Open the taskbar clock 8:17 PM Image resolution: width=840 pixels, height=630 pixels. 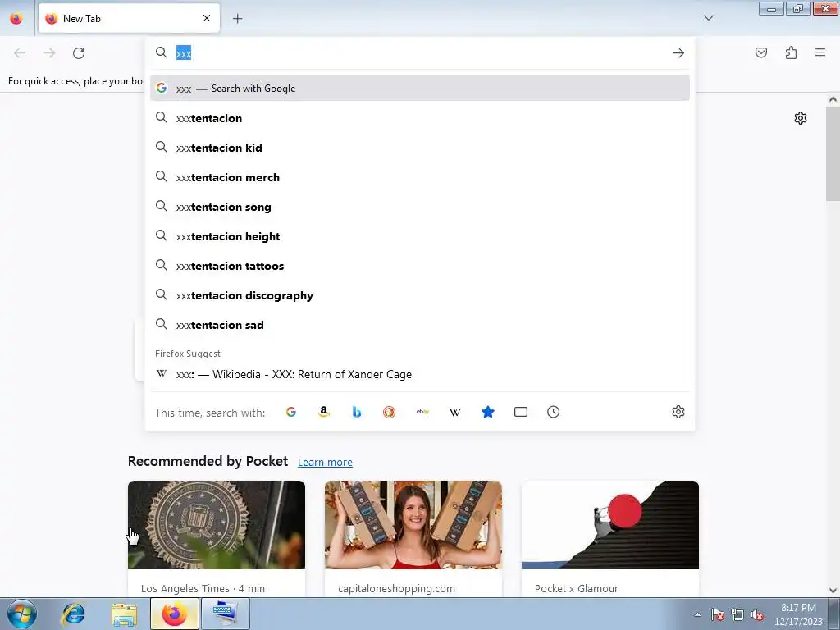[x=798, y=614]
